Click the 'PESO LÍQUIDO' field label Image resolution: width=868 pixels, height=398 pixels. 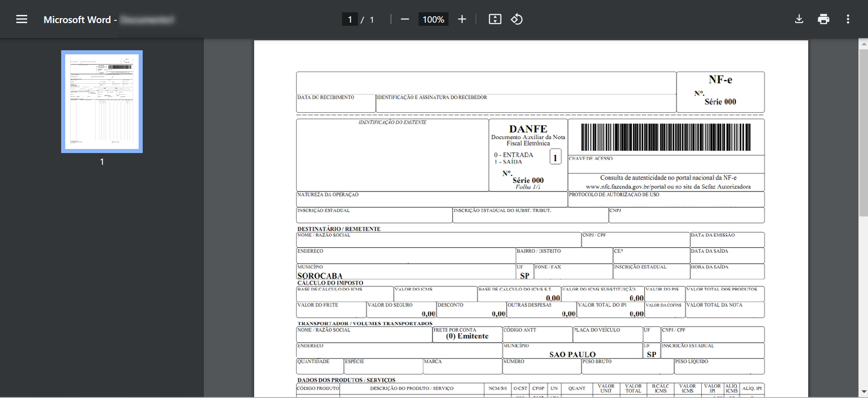692,361
